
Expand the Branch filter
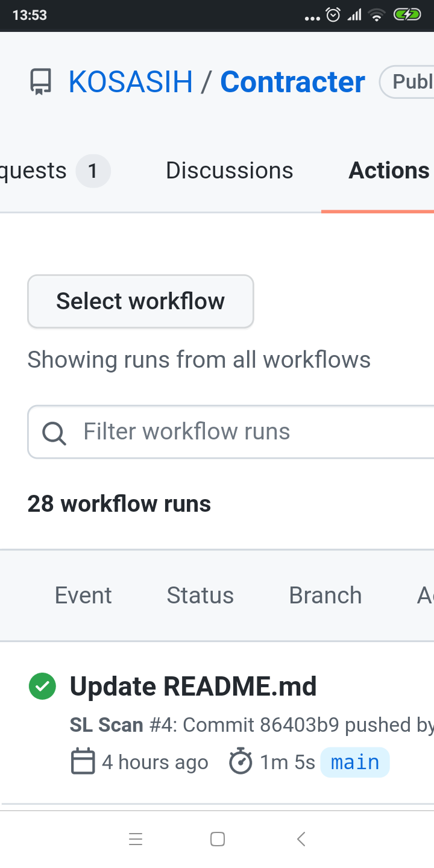[325, 595]
